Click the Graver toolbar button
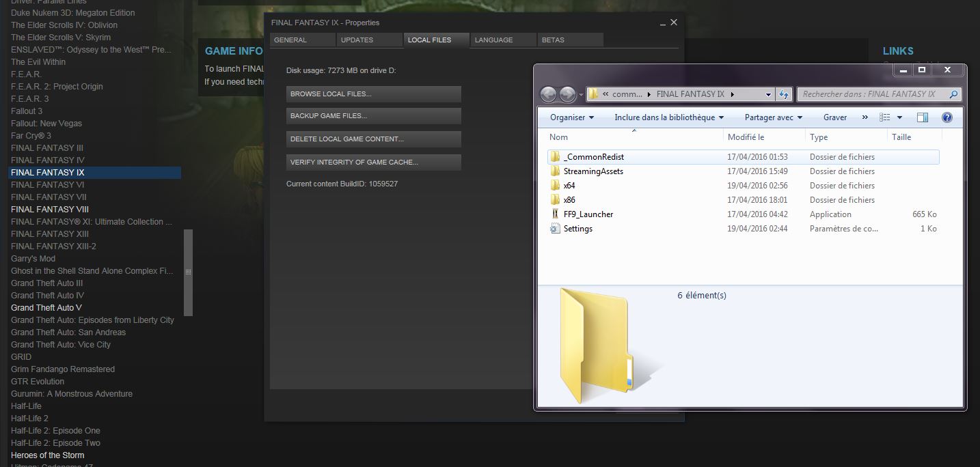980x467 pixels. pyautogui.click(x=835, y=117)
